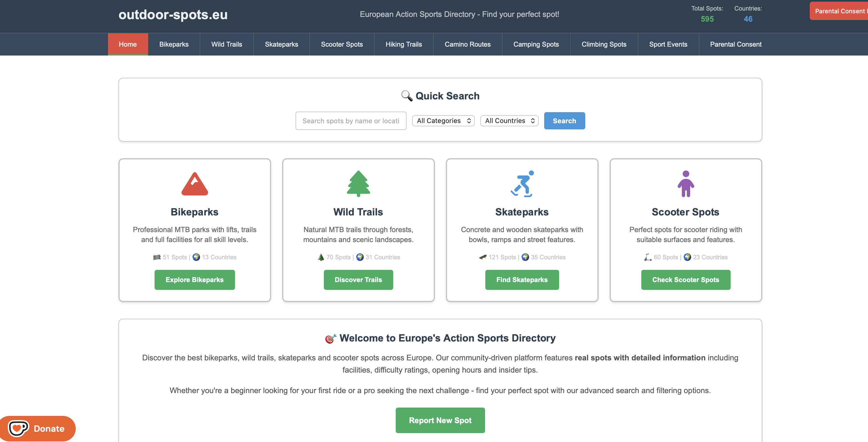Click the purple child Scooter Spots icon
This screenshot has height=442, width=868.
[686, 184]
